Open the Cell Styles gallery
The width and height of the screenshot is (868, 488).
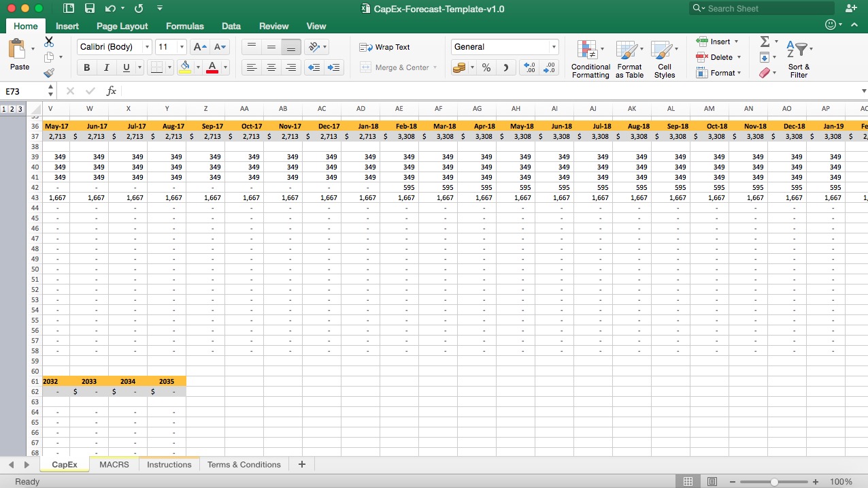(x=664, y=58)
